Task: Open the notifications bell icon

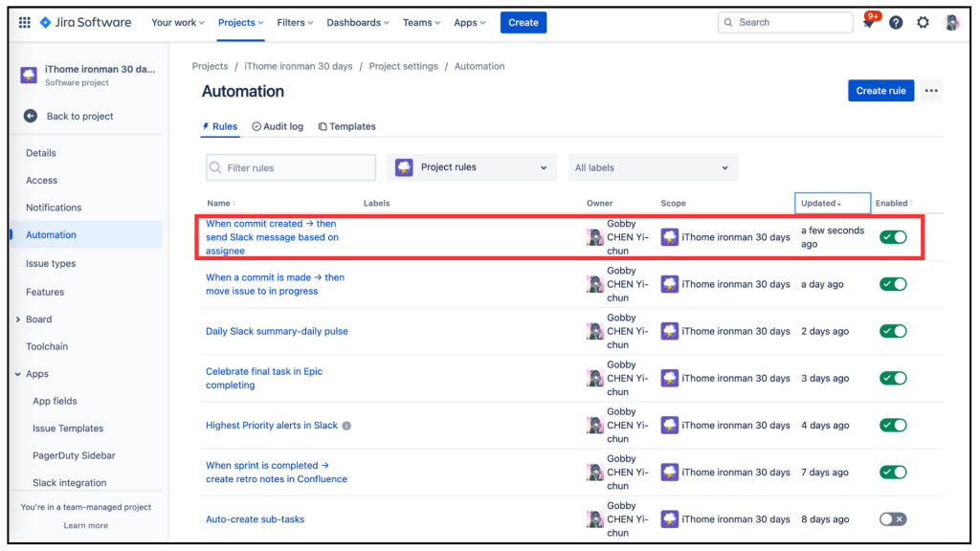Action: 869,23
